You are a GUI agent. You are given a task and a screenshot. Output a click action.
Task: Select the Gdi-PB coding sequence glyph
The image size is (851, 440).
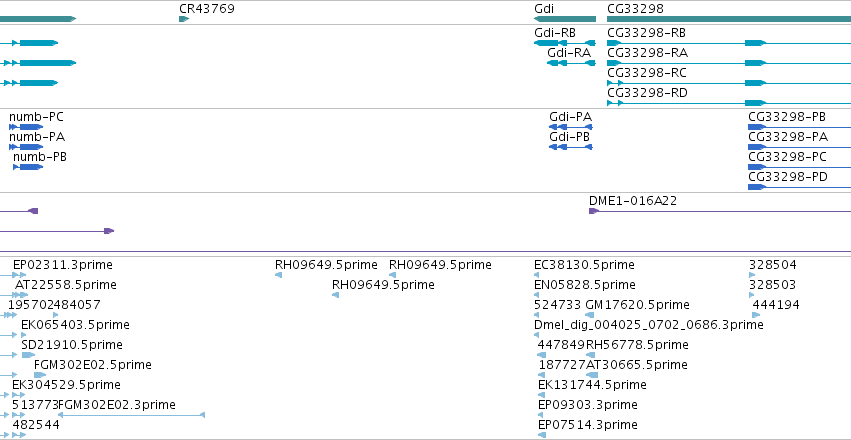(x=571, y=147)
